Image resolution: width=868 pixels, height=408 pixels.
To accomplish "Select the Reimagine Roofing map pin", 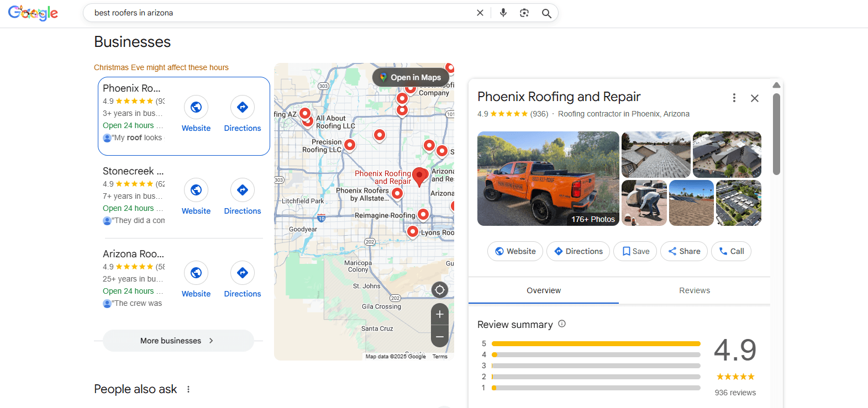I will pyautogui.click(x=423, y=214).
